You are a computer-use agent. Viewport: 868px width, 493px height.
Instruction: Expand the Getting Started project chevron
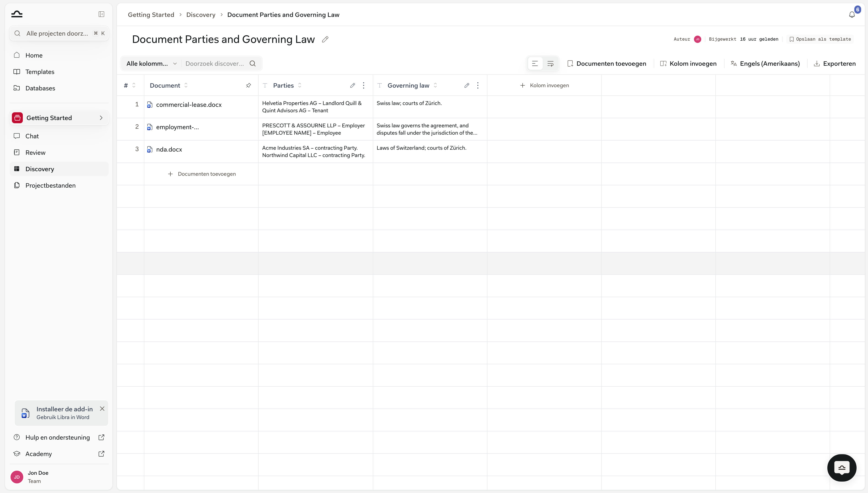point(101,118)
